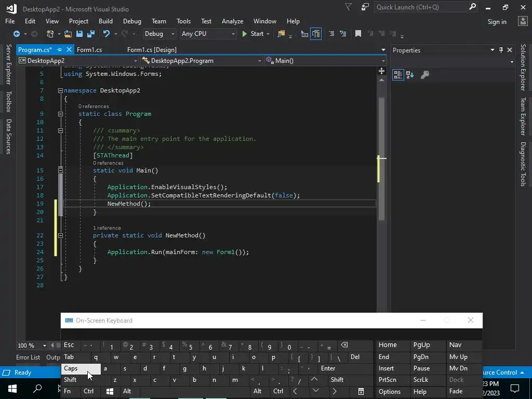Viewport: 532px width, 399px height.
Task: Open the Toolbox side tab
Action: [8, 101]
